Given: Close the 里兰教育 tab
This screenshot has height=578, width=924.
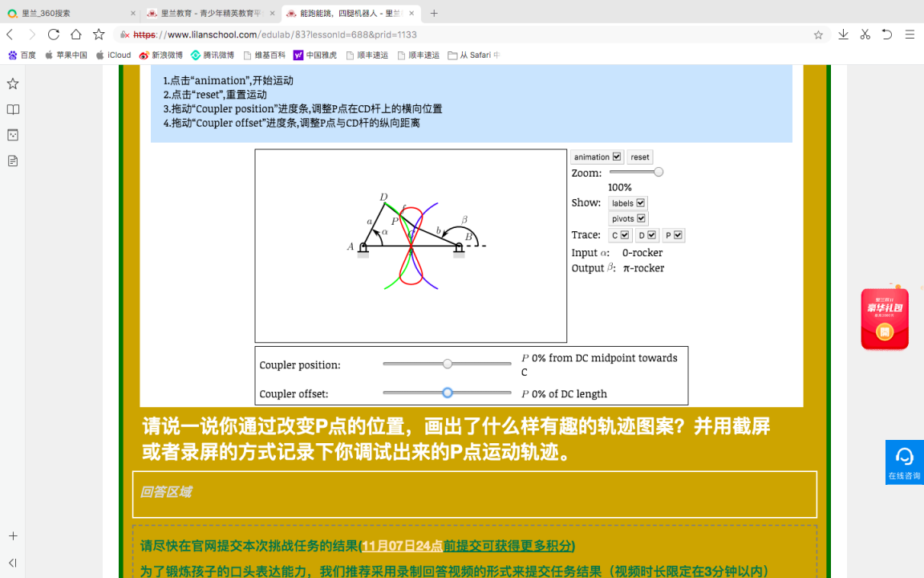Looking at the screenshot, I should tap(272, 13).
